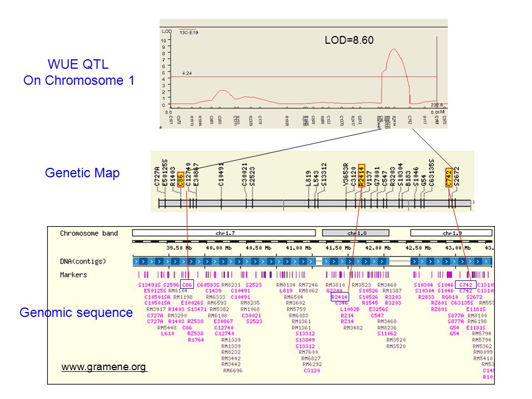Click marker RM7246 in genomic sequence
Screen dimensions: 532x399
308,285
